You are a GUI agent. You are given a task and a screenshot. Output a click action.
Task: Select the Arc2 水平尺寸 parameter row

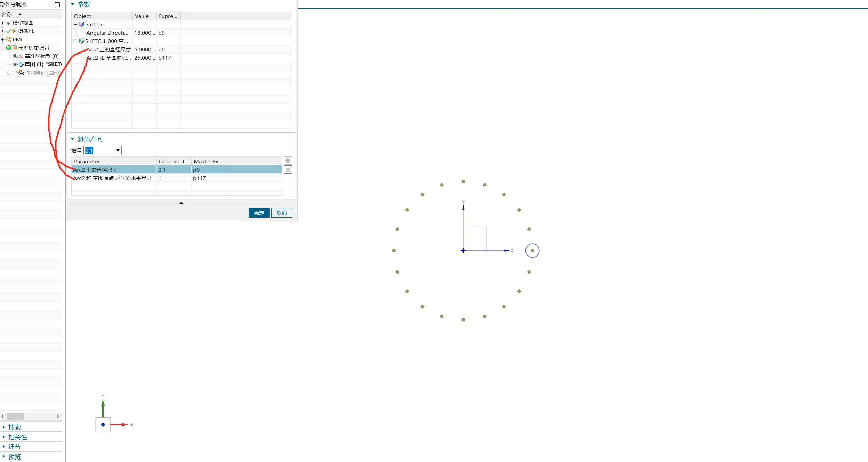[x=113, y=178]
